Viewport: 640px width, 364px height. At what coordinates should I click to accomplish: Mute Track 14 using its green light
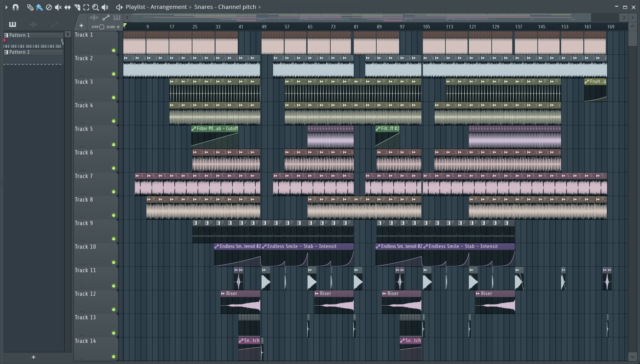coord(114,357)
